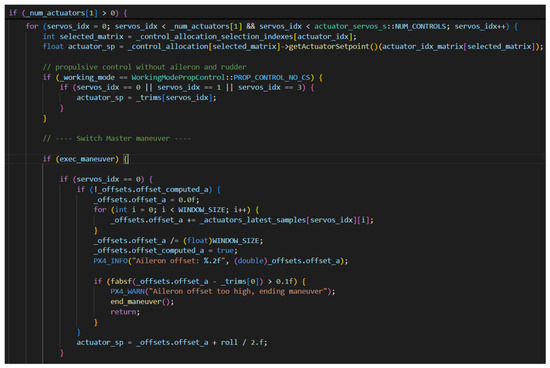
Task: Click '!_offsets.offset_computed_a' condition
Action: pyautogui.click(x=151, y=190)
